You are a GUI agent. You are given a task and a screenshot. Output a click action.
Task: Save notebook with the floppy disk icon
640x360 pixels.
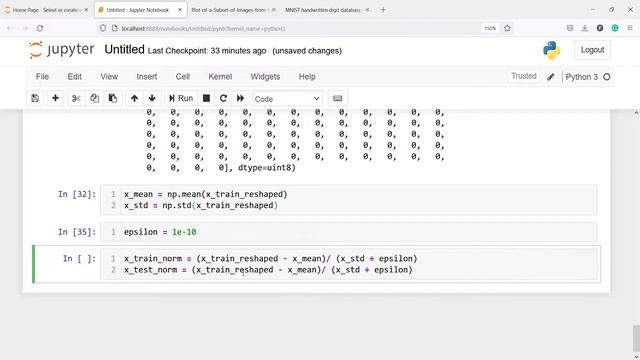point(35,98)
